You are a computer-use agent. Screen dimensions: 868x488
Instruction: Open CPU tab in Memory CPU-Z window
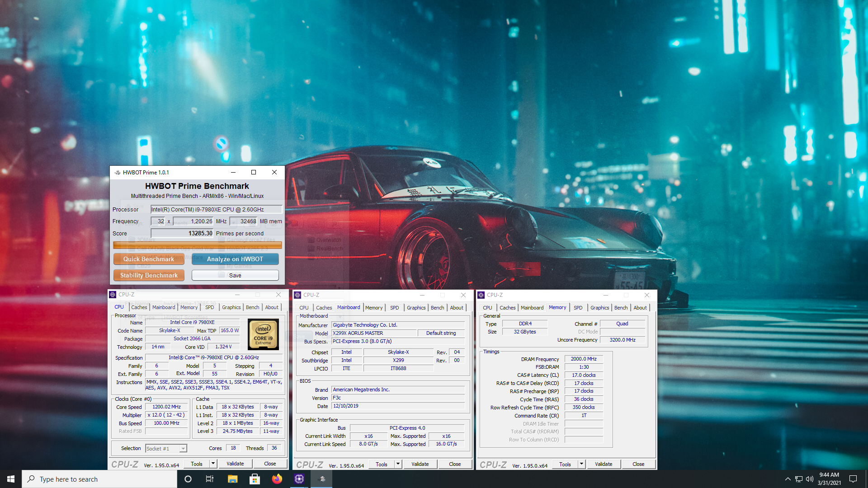tap(487, 308)
